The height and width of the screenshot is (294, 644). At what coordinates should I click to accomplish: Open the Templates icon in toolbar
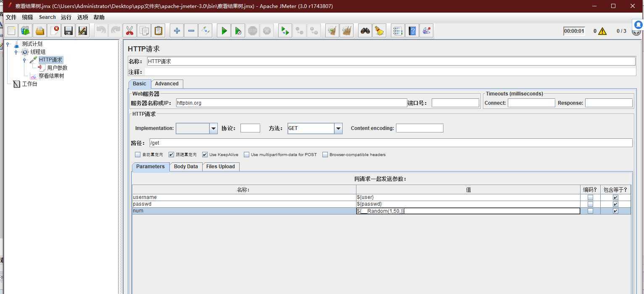[26, 31]
